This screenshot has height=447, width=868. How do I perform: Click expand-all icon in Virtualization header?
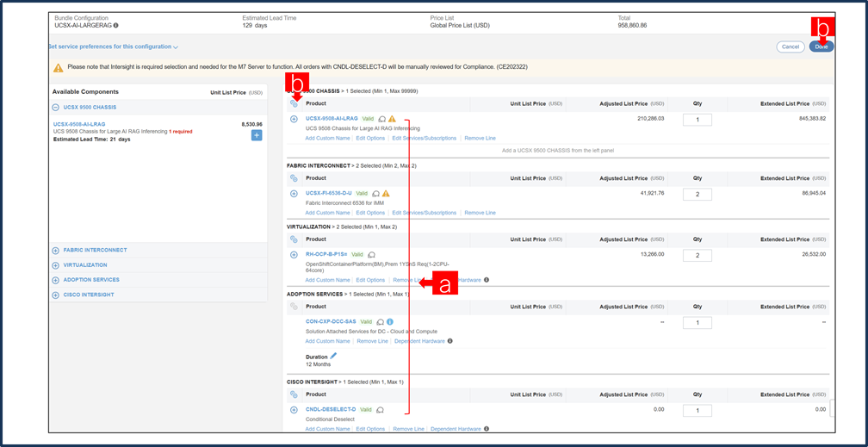tap(294, 239)
